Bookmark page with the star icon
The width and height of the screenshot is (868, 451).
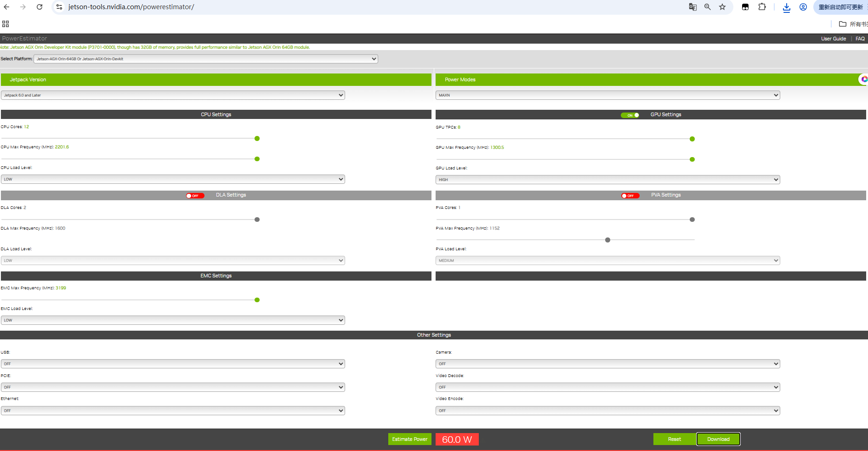click(722, 7)
